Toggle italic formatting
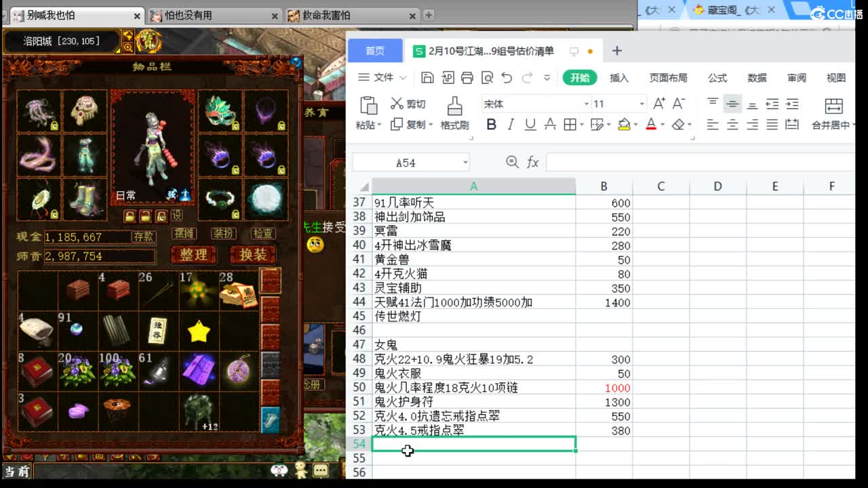The image size is (868, 488). point(511,124)
